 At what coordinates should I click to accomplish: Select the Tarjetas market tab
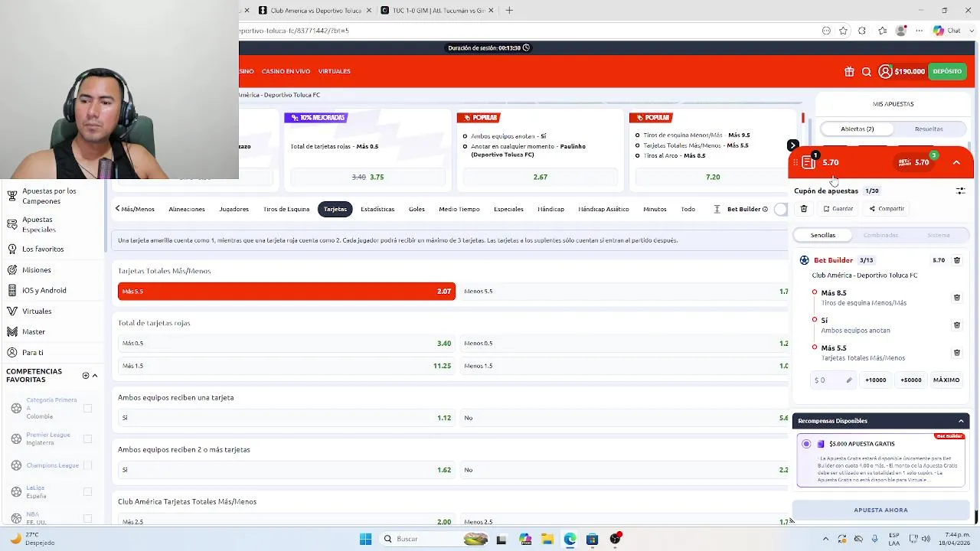point(335,209)
